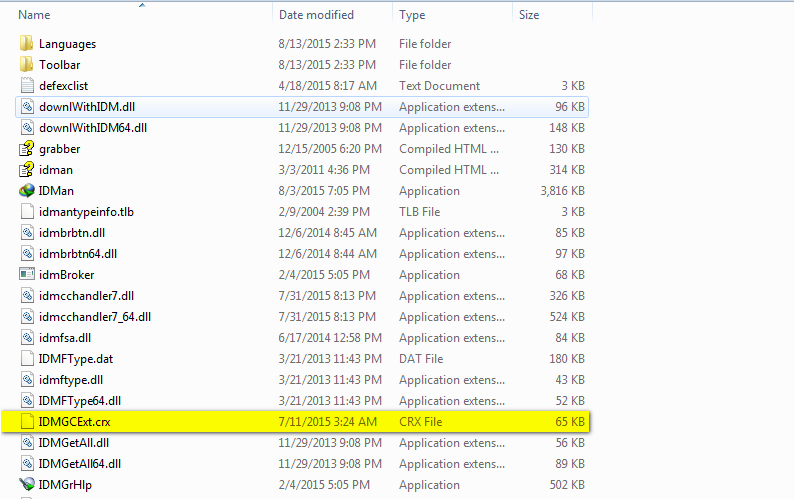Screen dimensions: 794x499
Task: Select the IDMFType.dat file name
Action: coord(76,359)
